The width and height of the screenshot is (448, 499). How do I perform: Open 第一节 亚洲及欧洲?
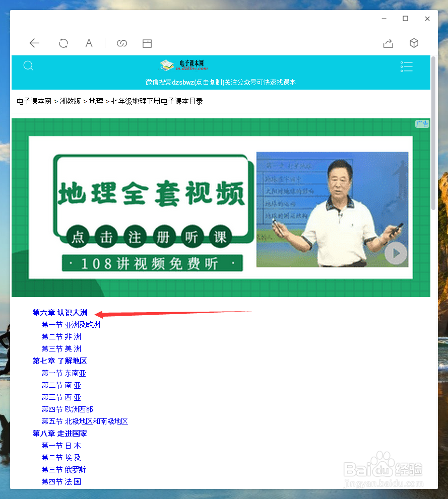71,325
